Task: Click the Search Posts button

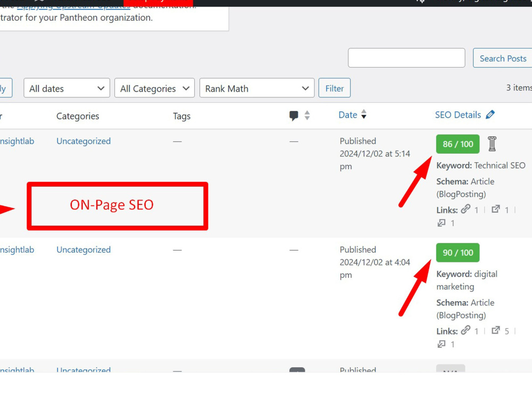Action: coord(503,58)
